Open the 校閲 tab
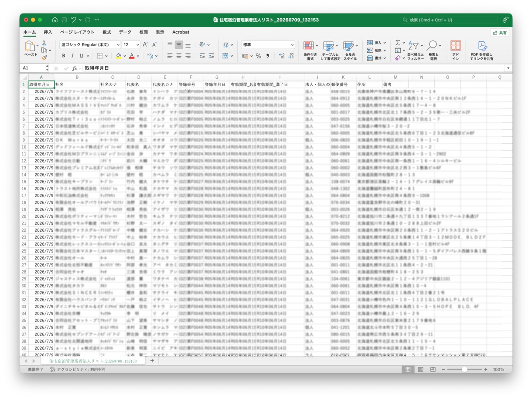Viewport: 532px width, 399px height. [x=143, y=32]
